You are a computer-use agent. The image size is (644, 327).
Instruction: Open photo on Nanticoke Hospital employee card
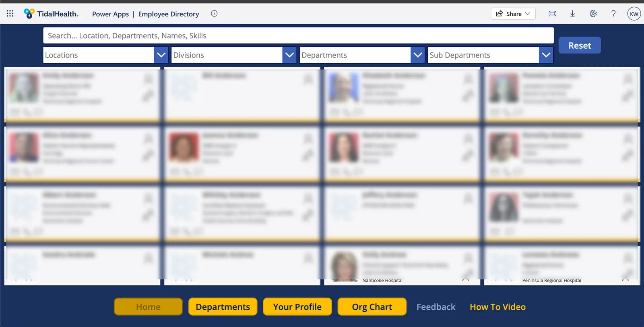pos(344,266)
